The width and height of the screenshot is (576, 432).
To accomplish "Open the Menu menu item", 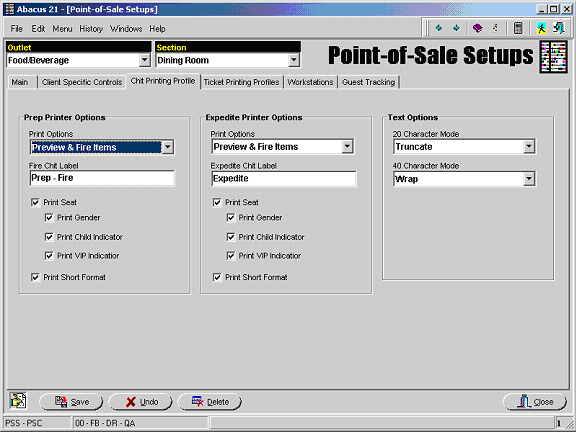I will coord(62,29).
